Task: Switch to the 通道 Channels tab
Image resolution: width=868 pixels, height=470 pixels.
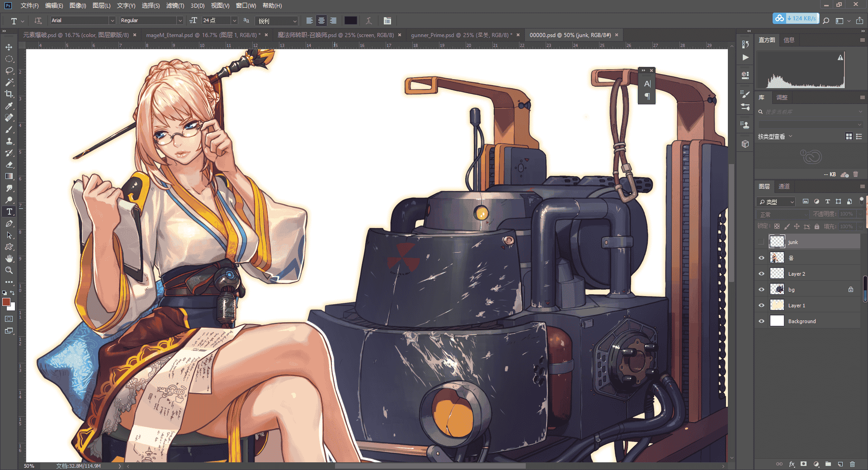Action: 784,186
